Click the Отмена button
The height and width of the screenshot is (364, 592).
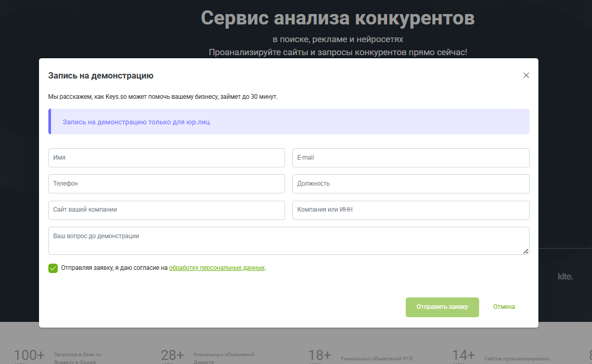pos(504,307)
